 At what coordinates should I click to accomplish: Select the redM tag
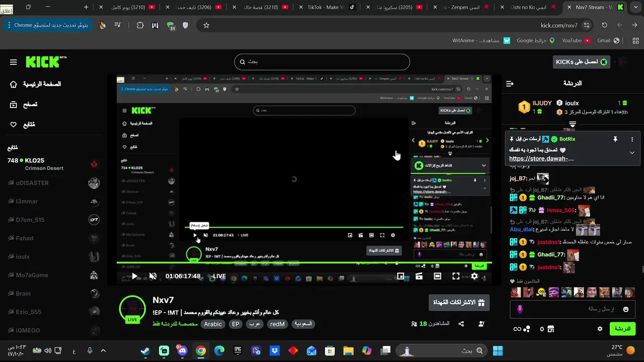coord(277,324)
